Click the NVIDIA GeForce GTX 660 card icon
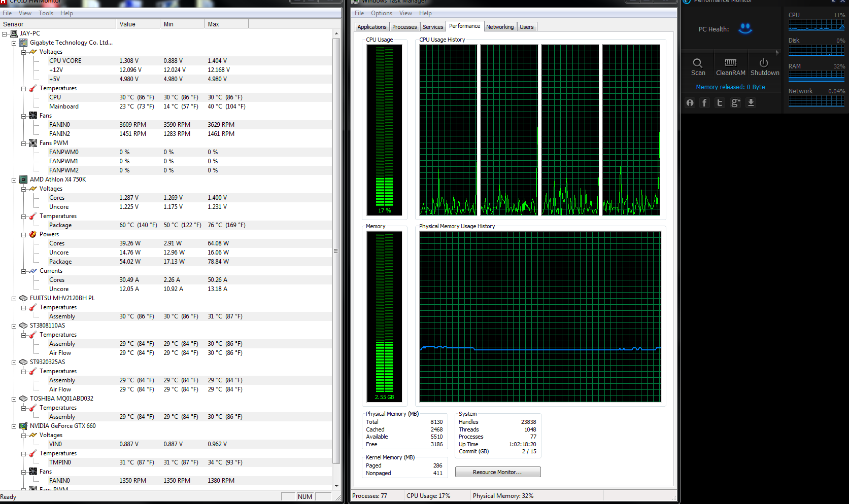This screenshot has width=849, height=504. 23,426
